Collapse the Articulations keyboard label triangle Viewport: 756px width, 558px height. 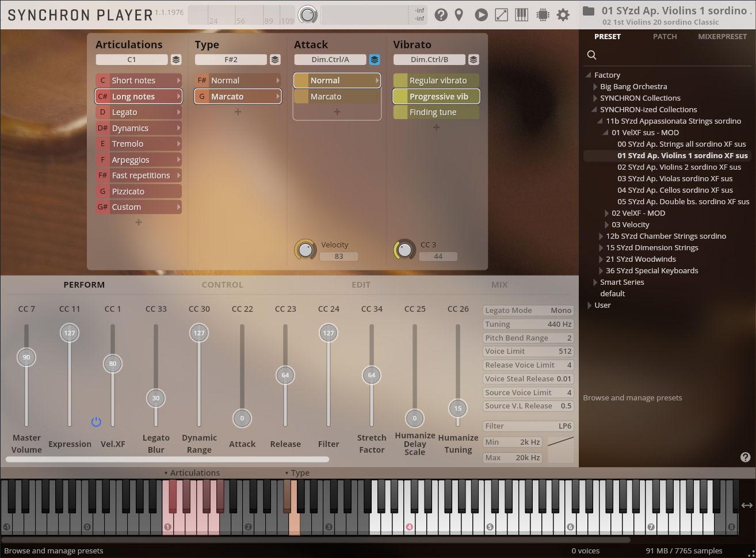tap(166, 473)
